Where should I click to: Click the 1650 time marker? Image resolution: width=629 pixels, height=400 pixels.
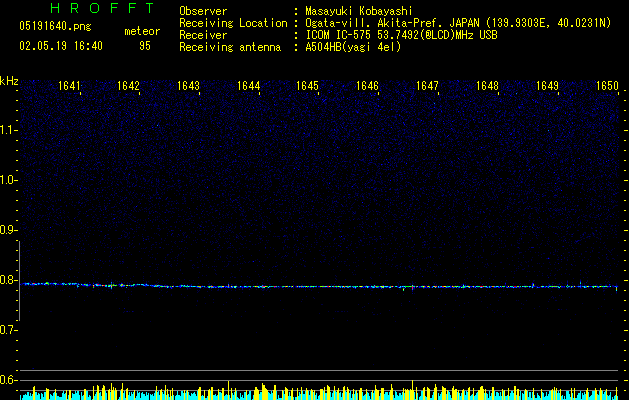607,86
